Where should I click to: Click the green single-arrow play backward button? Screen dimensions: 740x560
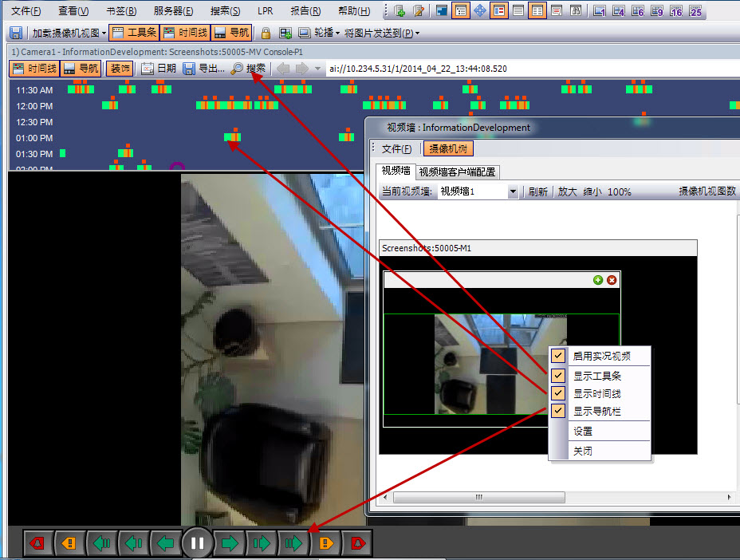pos(165,544)
